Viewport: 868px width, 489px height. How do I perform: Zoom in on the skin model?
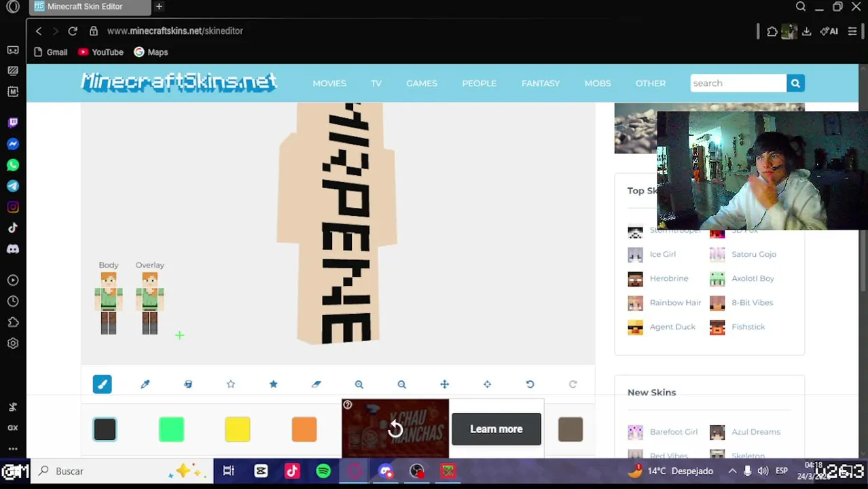pyautogui.click(x=359, y=384)
